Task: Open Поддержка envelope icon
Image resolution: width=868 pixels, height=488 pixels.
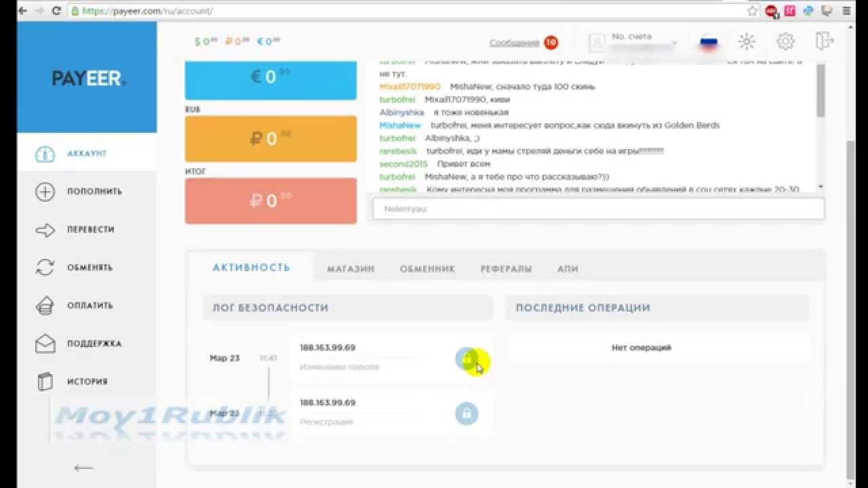Action: 45,344
